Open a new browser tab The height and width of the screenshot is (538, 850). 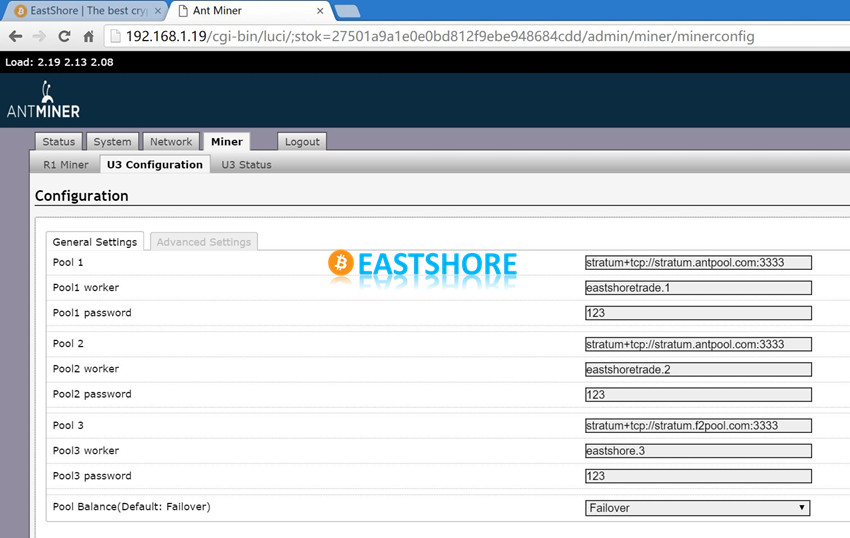(347, 11)
